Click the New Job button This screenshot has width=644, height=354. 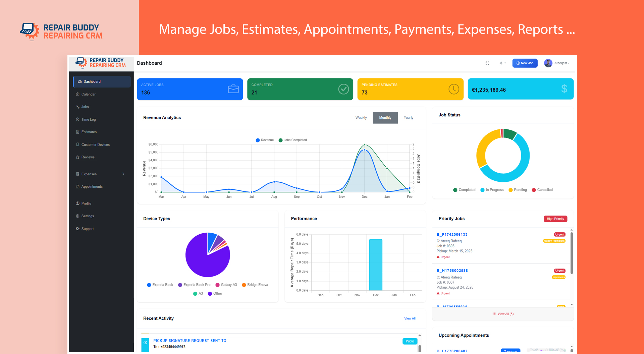tap(525, 63)
